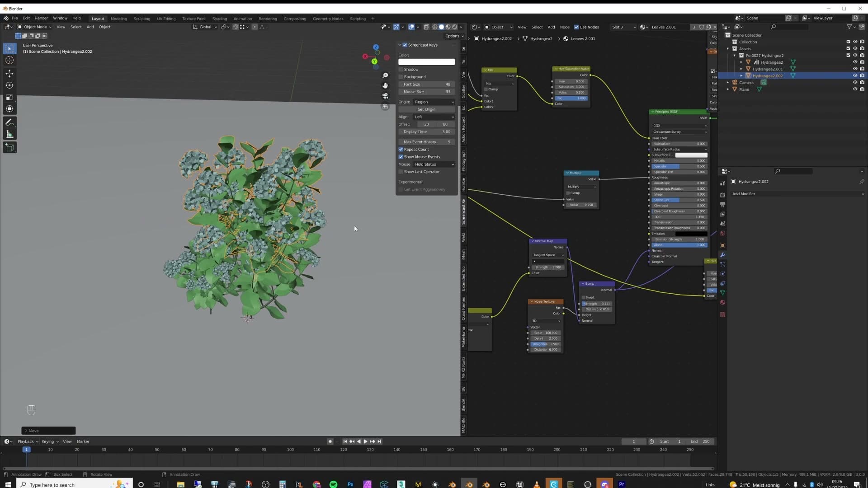Image resolution: width=868 pixels, height=488 pixels.
Task: Expand Plane object in outliner
Action: click(728, 89)
